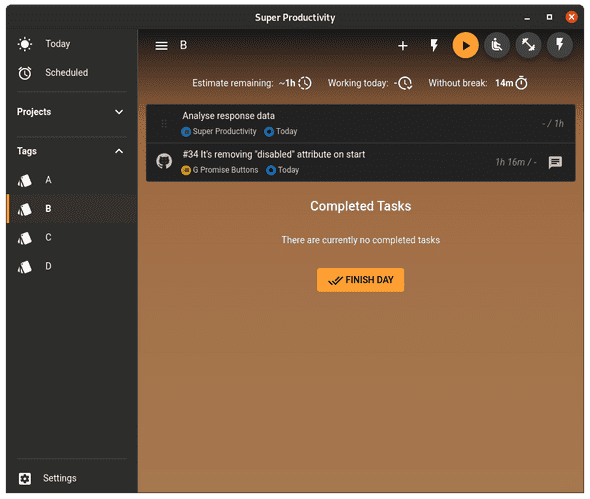The width and height of the screenshot is (590, 499).
Task: Click the rightmost round lightning icon
Action: pyautogui.click(x=560, y=46)
